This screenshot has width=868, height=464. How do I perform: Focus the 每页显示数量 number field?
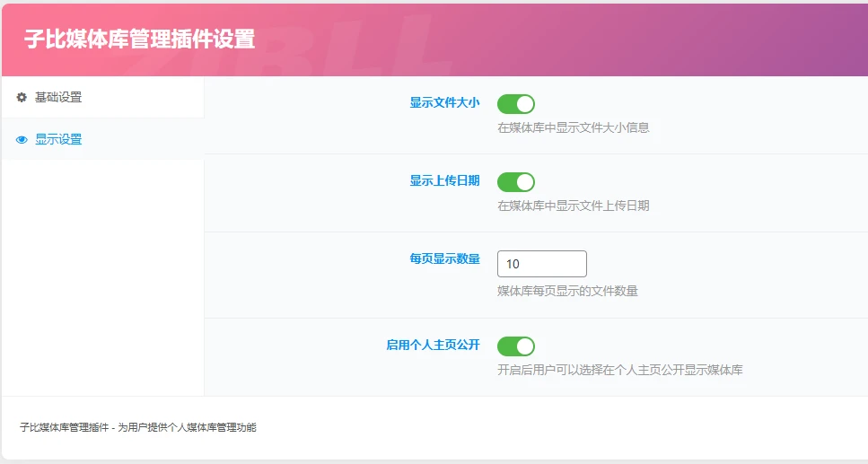[541, 264]
